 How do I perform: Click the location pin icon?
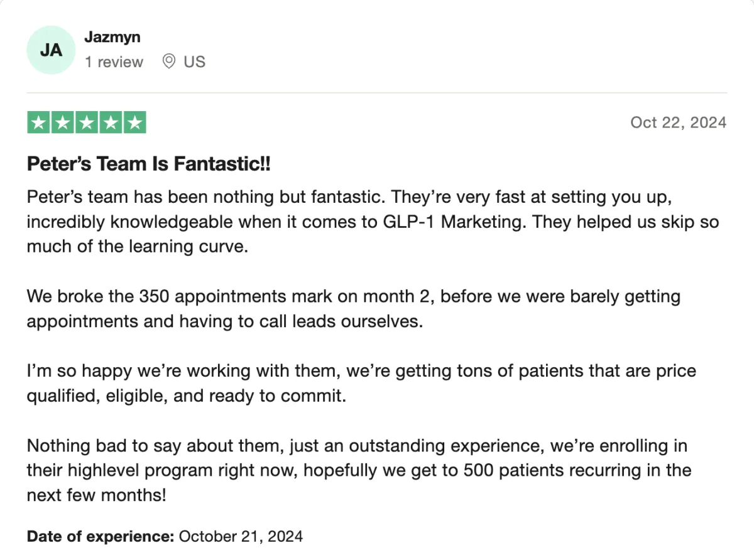point(168,62)
